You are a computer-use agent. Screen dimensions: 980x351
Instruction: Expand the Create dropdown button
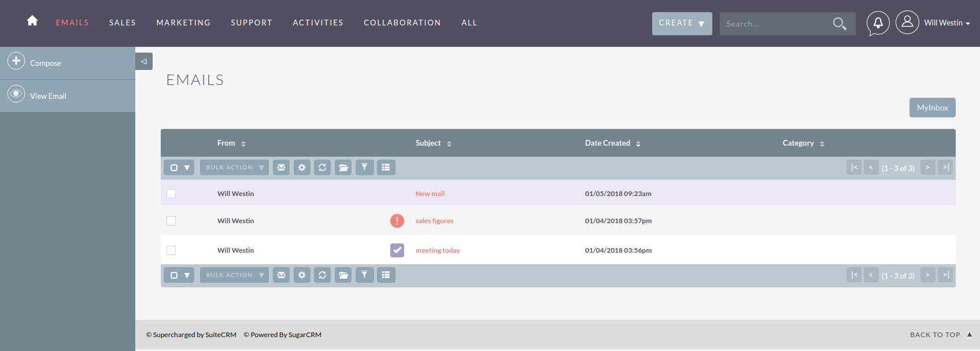point(682,24)
